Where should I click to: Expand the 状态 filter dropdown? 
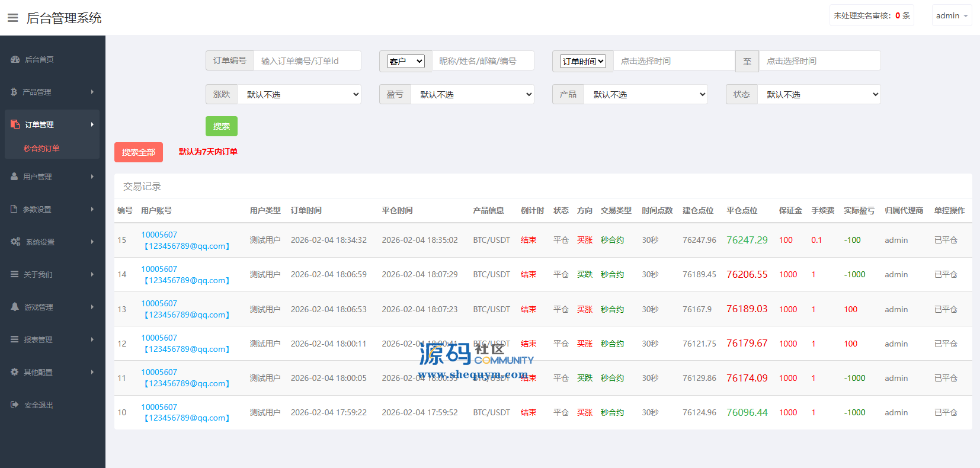pyautogui.click(x=819, y=95)
